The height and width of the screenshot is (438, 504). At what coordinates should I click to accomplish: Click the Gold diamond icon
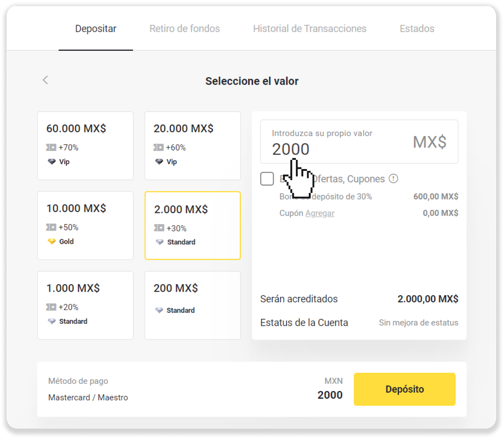pyautogui.click(x=52, y=242)
